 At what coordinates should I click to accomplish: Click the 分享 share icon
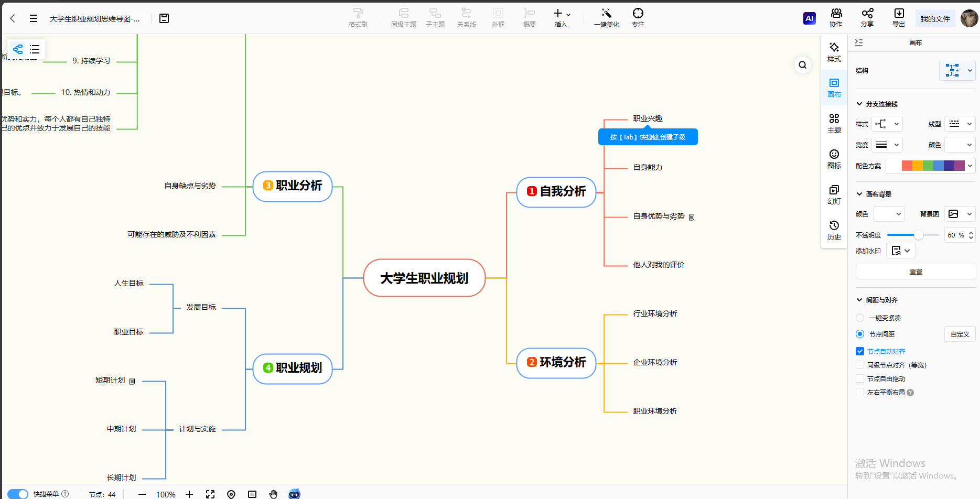pyautogui.click(x=867, y=14)
